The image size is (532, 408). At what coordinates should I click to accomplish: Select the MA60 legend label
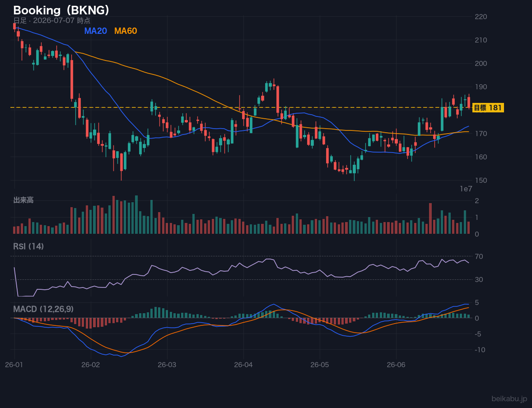point(126,31)
